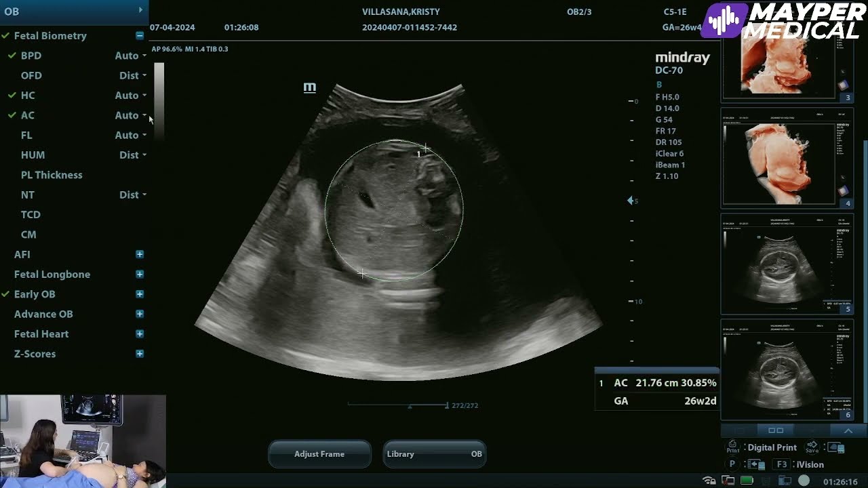The width and height of the screenshot is (868, 488).
Task: Click the cine frame progress slider
Action: coord(398,405)
